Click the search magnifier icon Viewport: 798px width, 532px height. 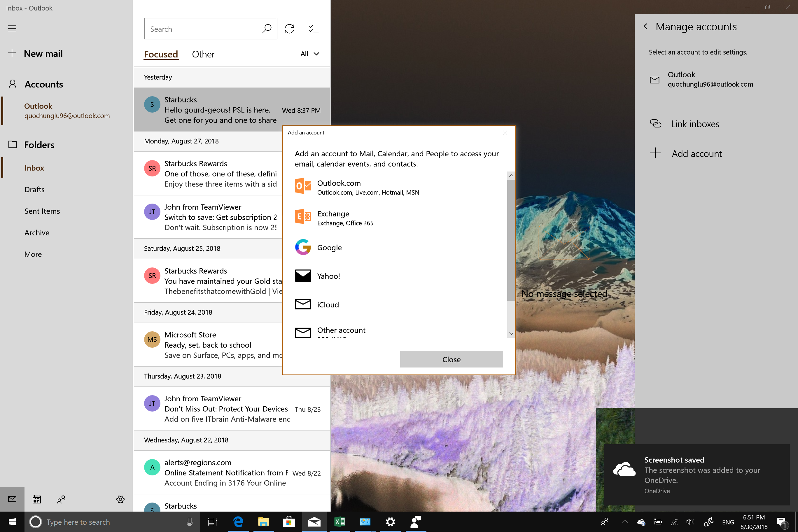coord(267,29)
